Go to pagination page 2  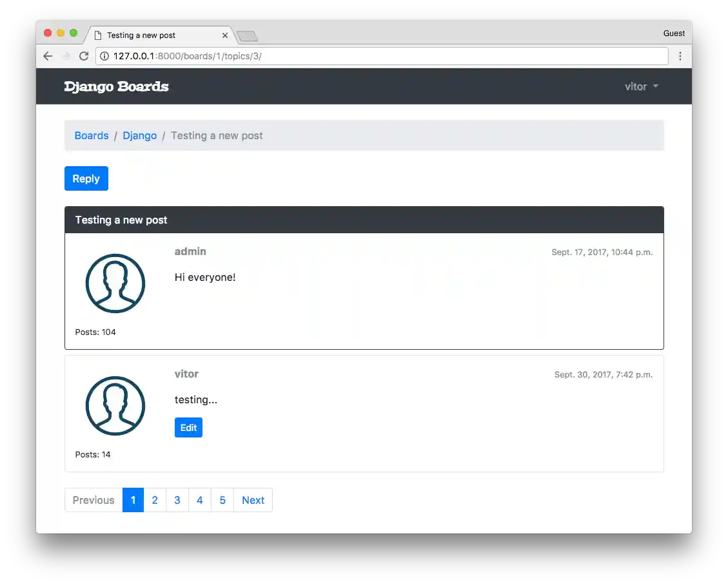tap(155, 500)
